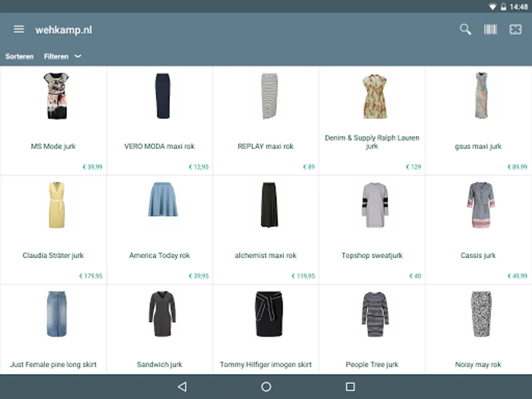Select the 'alchemist maxi rok' title
532x399 pixels.
pos(266,255)
